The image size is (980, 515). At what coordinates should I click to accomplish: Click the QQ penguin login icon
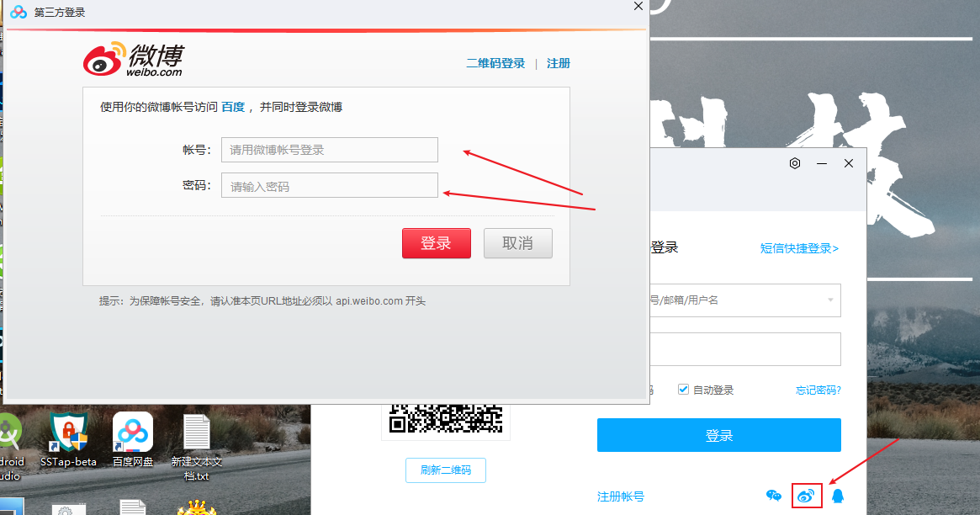(837, 496)
